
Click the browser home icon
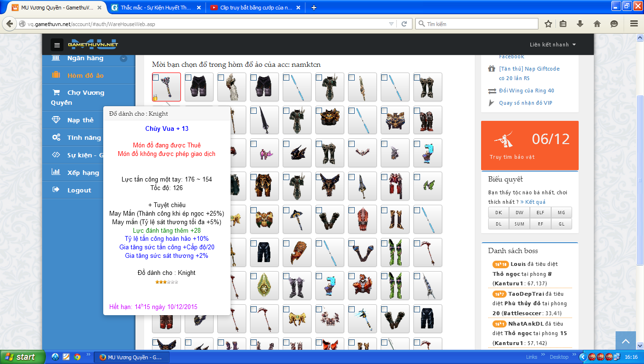[x=597, y=24]
